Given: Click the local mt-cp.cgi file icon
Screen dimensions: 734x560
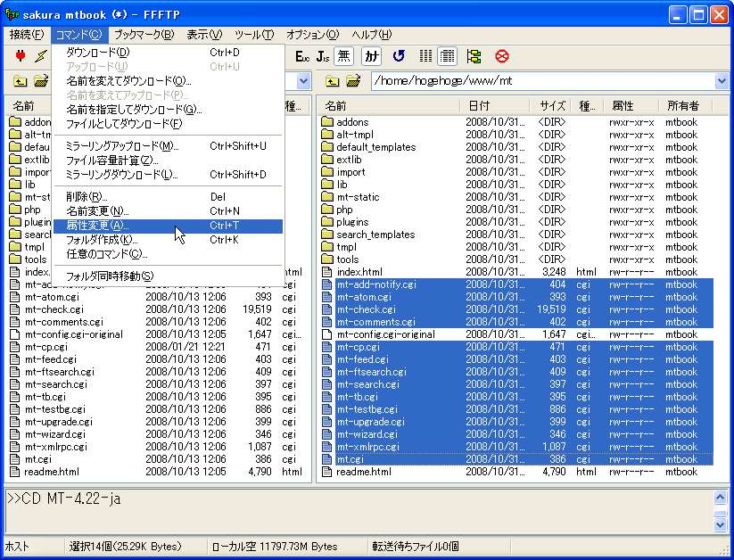Looking at the screenshot, I should click(15, 347).
